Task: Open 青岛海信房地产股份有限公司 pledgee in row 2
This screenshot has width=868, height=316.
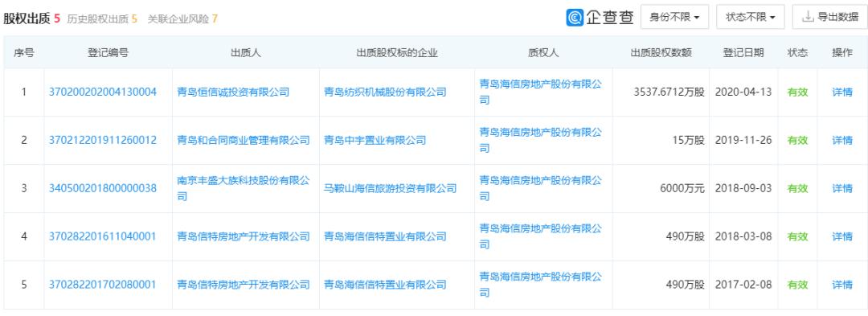Action: [x=540, y=141]
